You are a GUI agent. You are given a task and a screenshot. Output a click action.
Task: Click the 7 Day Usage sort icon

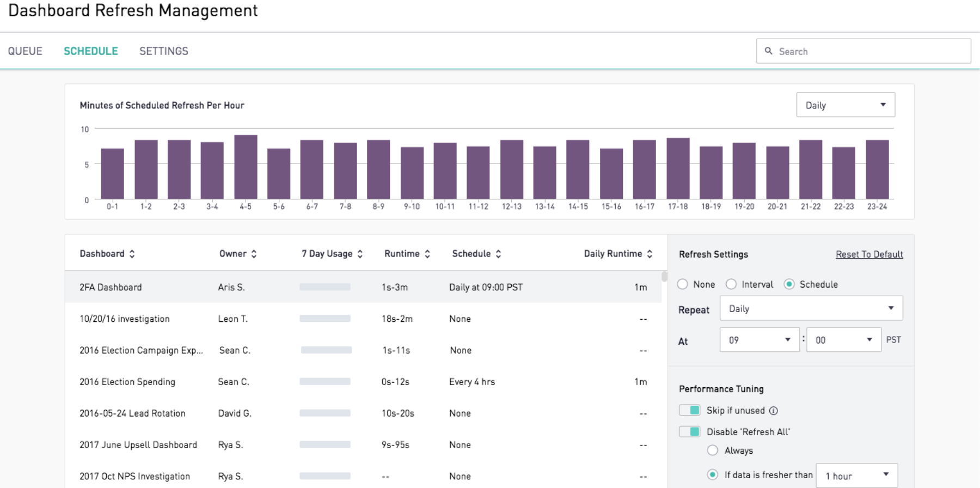pos(360,254)
